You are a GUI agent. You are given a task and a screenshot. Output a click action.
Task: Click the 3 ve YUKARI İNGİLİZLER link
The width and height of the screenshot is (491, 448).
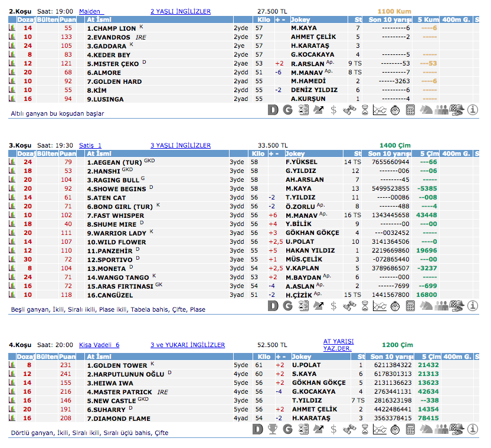(x=187, y=345)
